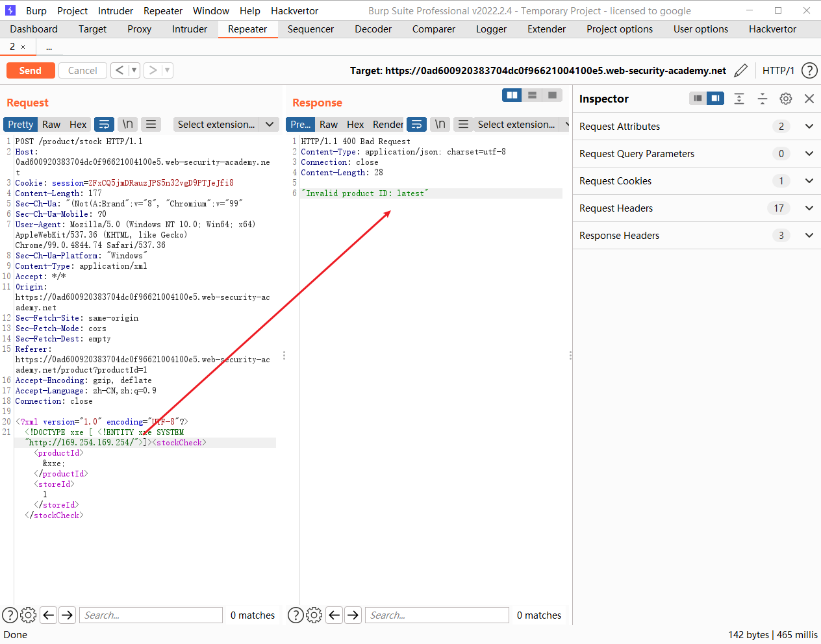This screenshot has width=821, height=644.
Task: Switch response view to Render
Action: point(388,124)
